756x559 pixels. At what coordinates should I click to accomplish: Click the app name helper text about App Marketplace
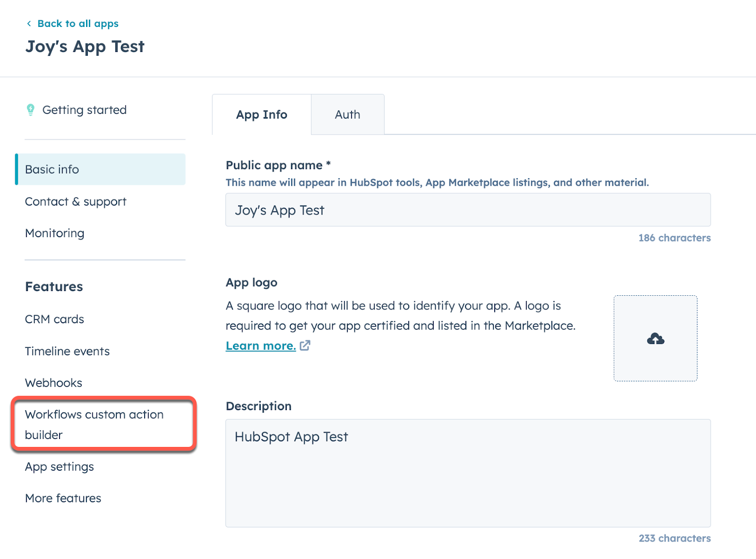pyautogui.click(x=437, y=183)
